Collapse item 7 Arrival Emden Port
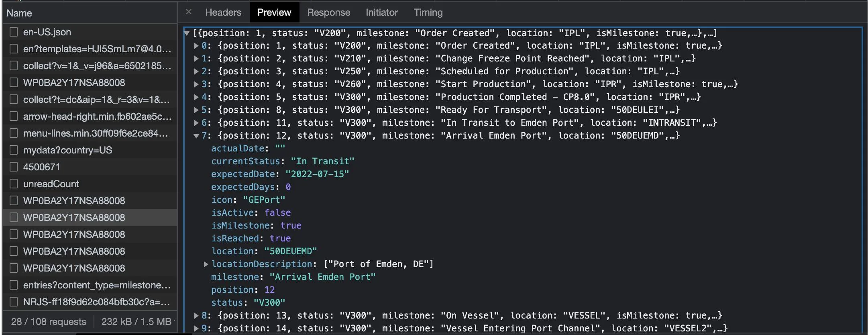This screenshot has width=868, height=335. pyautogui.click(x=196, y=136)
